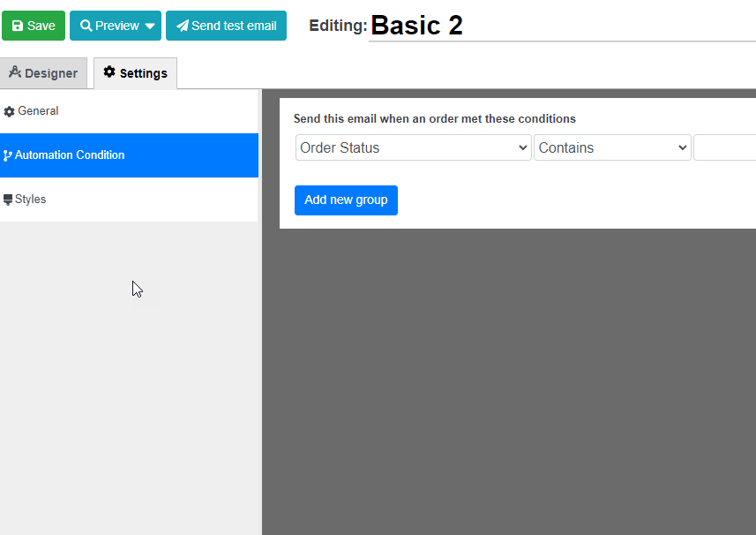This screenshot has height=535, width=756.
Task: Click the Send test email button
Action: pyautogui.click(x=226, y=26)
